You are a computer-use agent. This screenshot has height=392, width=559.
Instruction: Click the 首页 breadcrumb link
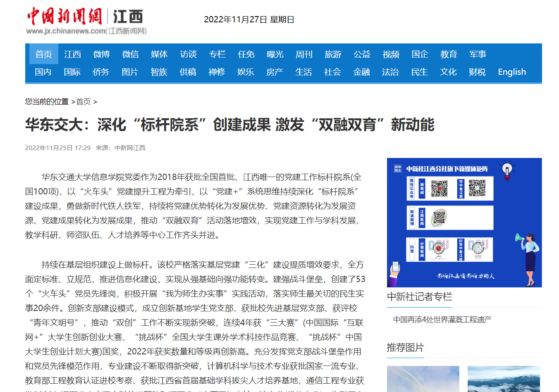click(84, 102)
